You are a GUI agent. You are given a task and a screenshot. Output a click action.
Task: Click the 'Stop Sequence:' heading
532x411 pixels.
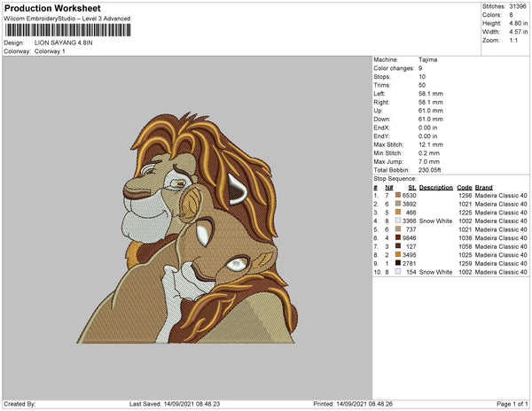tap(395, 179)
